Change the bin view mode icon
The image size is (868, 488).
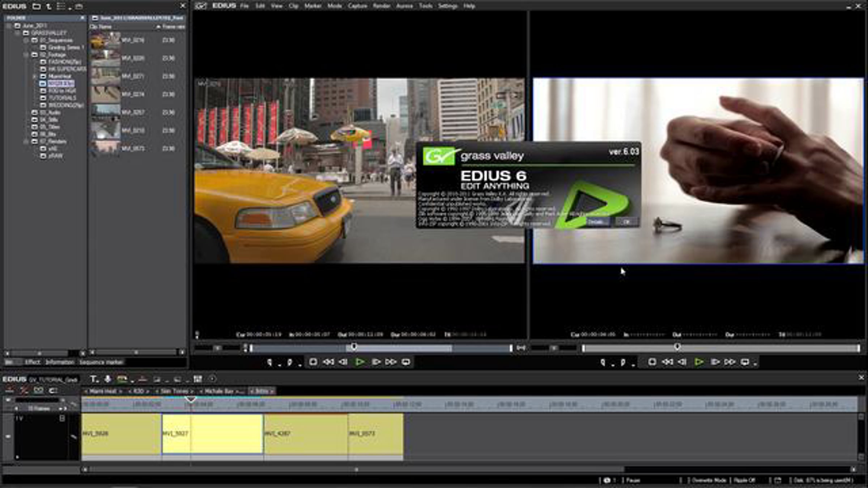(x=61, y=6)
